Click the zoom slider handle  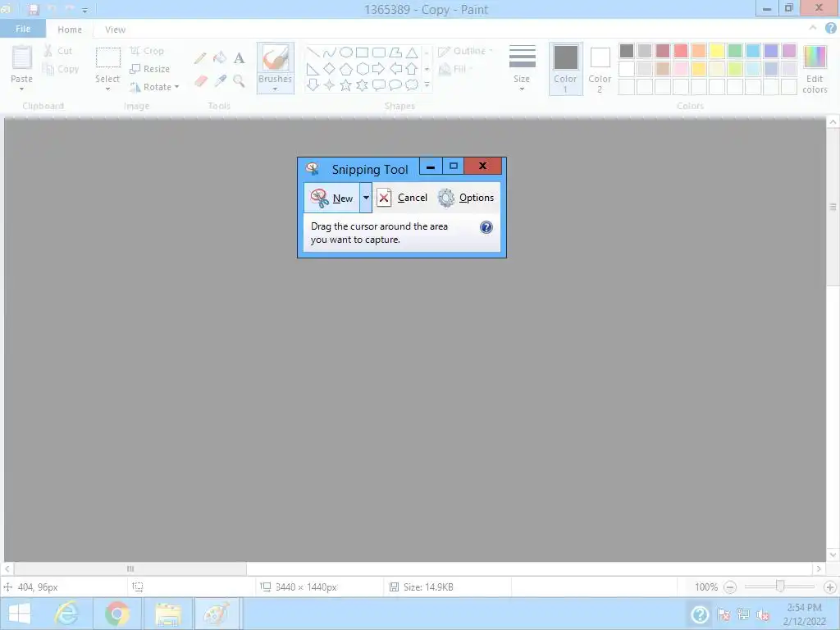780,587
